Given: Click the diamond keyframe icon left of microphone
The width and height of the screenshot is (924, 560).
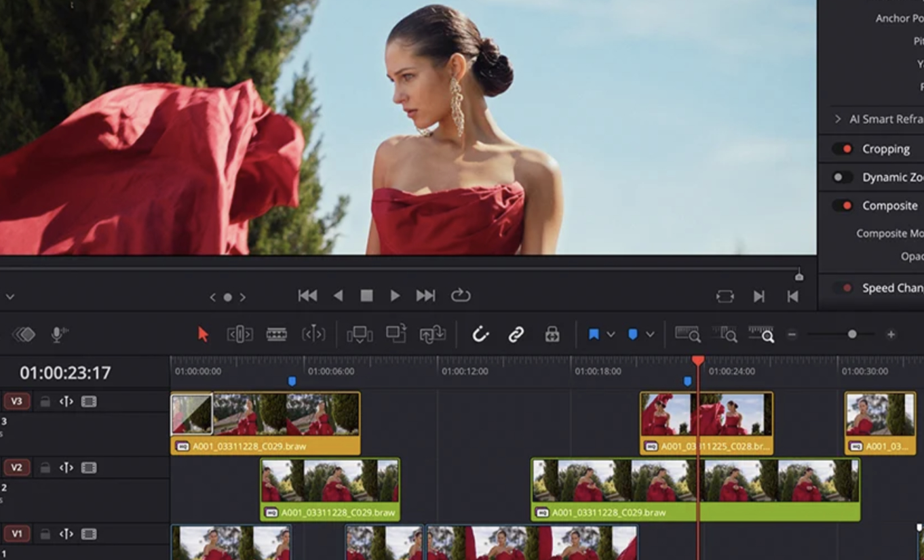Looking at the screenshot, I should 24,334.
